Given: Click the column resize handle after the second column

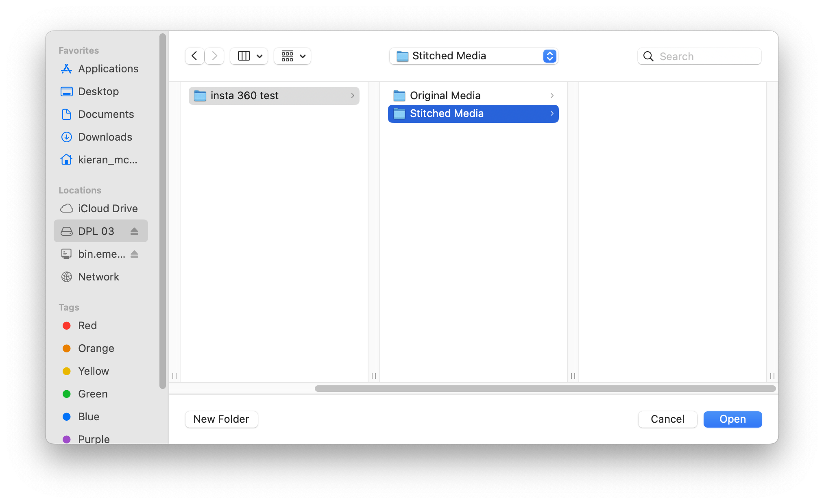Looking at the screenshot, I should click(573, 376).
